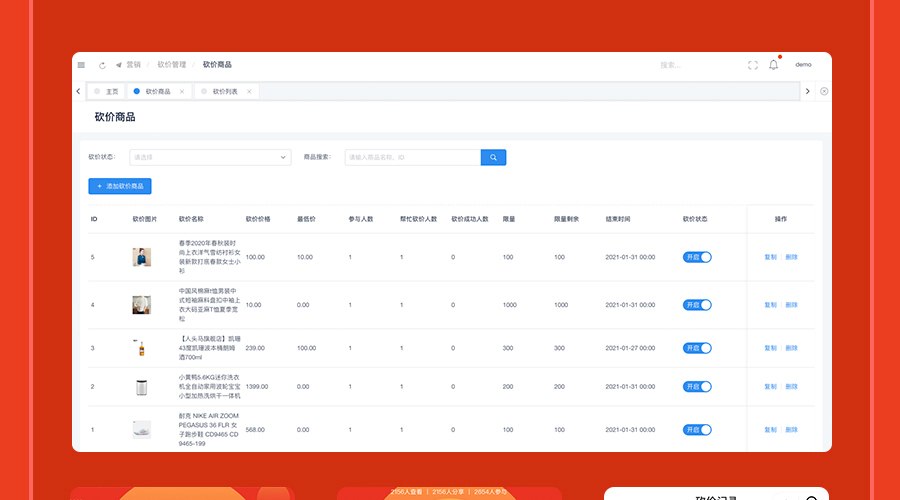Click price 1399.00 in row 2
900x500 pixels.
[x=257, y=386]
